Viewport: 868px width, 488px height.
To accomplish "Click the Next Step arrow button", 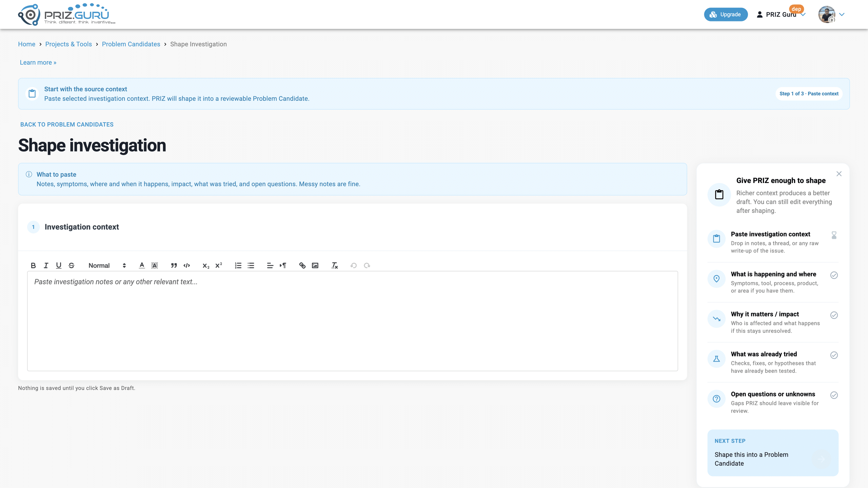I will pyautogui.click(x=821, y=459).
